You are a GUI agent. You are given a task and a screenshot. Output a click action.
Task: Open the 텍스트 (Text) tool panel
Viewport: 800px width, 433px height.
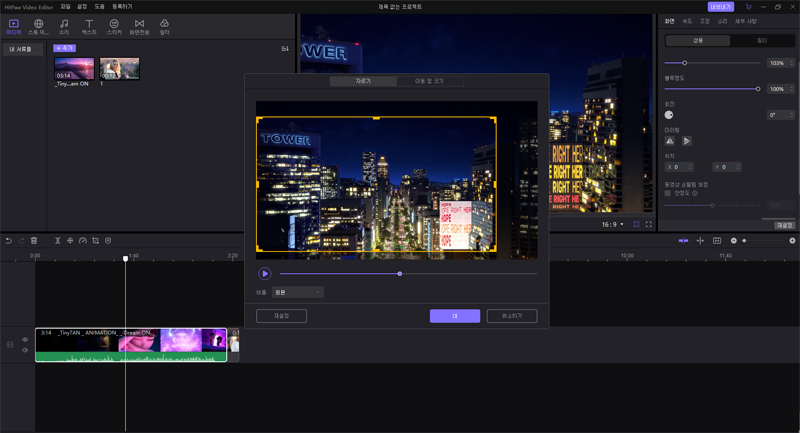(x=89, y=27)
